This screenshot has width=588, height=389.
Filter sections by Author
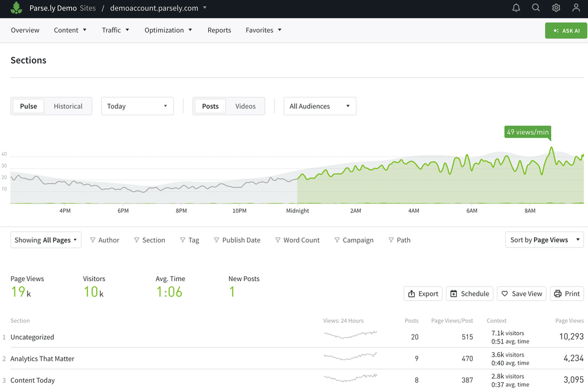[x=104, y=240]
